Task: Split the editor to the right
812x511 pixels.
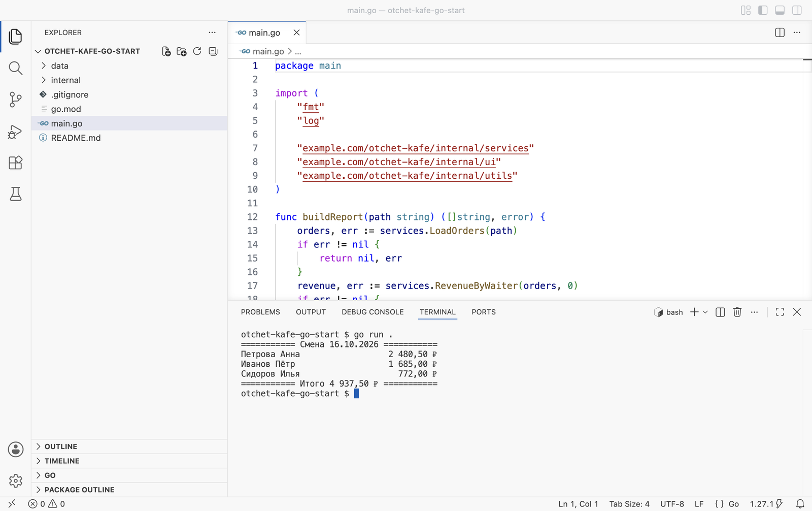Action: [780, 33]
